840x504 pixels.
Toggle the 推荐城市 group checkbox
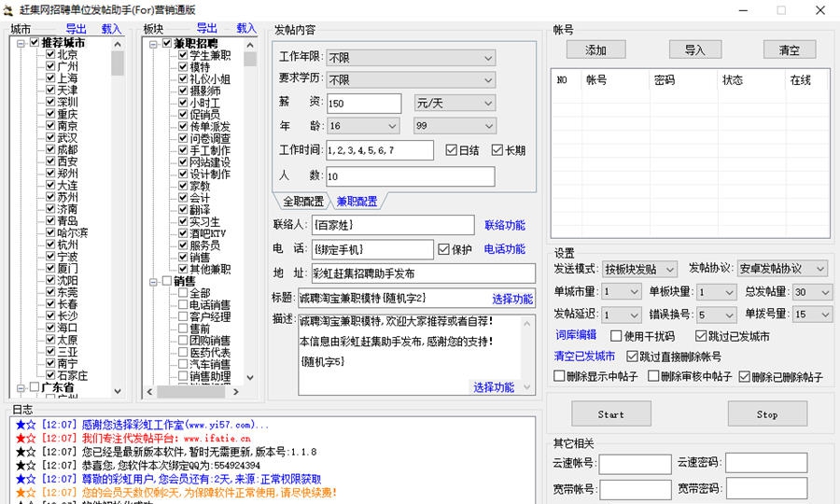tap(35, 42)
